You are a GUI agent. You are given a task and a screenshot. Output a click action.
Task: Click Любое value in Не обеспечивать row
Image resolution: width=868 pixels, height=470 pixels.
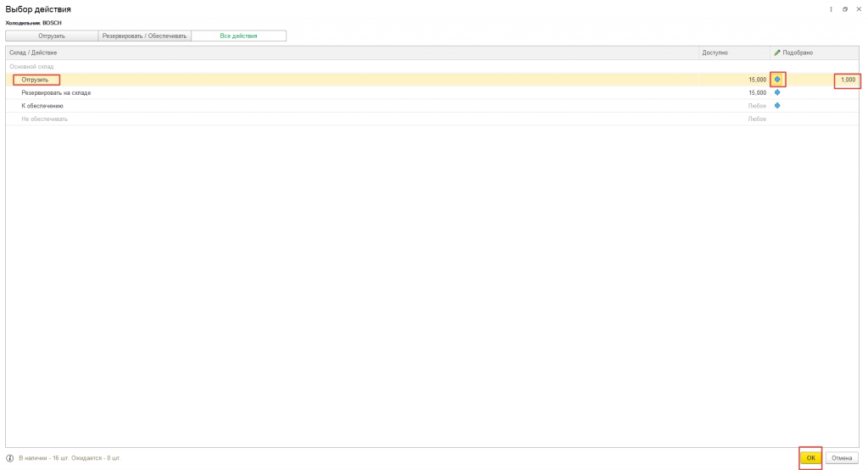pos(757,119)
